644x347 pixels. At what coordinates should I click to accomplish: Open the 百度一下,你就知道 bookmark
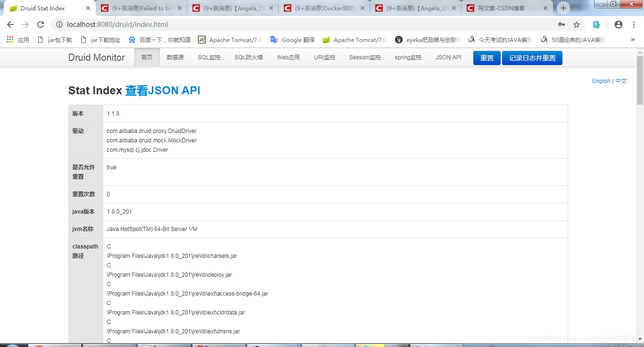(x=159, y=40)
